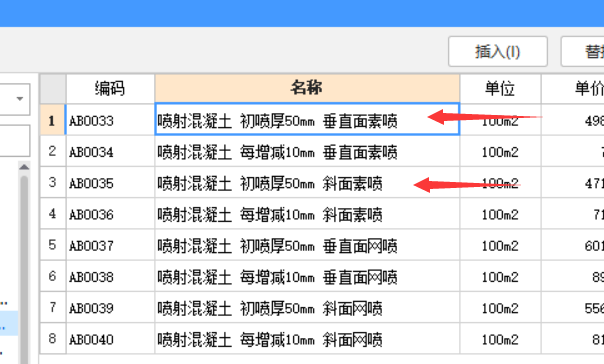Click the select-all corner cell of table
The height and width of the screenshot is (364, 604).
pos(53,89)
